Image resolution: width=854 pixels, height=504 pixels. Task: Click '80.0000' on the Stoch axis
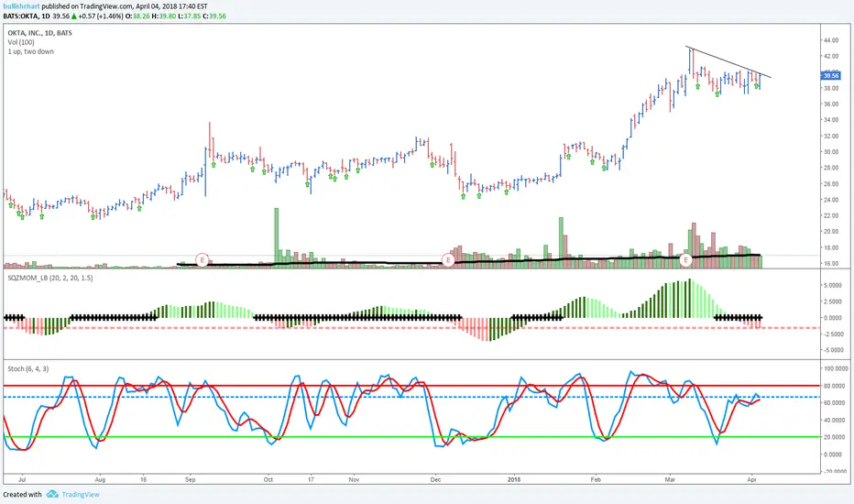[836, 387]
